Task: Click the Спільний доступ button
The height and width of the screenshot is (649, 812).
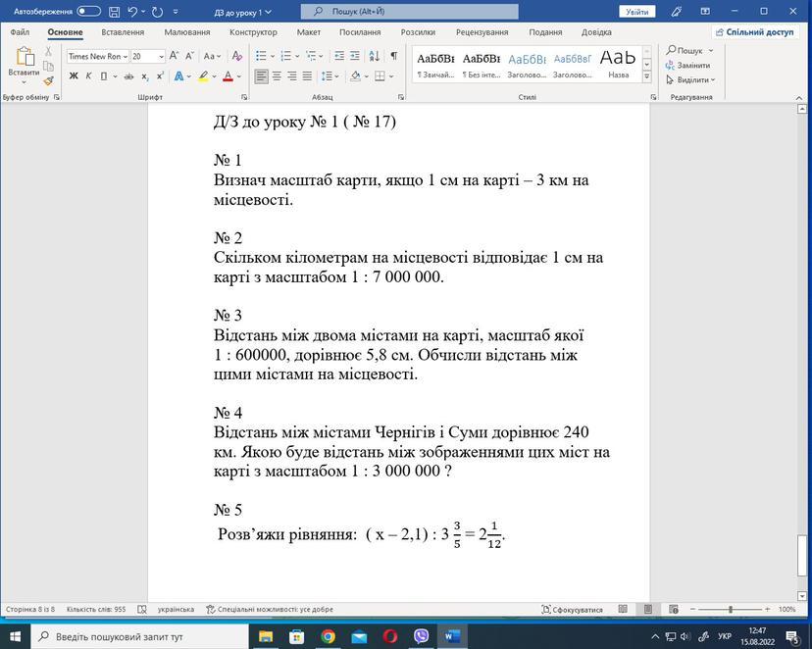Action: click(x=754, y=32)
